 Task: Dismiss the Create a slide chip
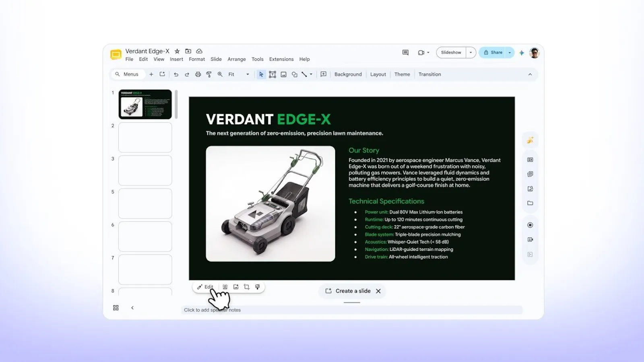point(378,291)
